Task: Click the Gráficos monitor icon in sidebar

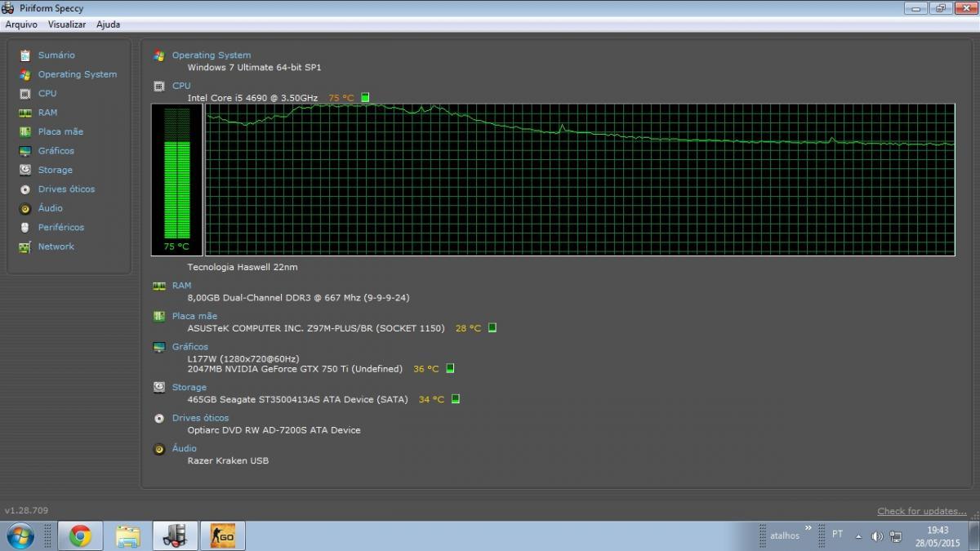Action: click(24, 151)
